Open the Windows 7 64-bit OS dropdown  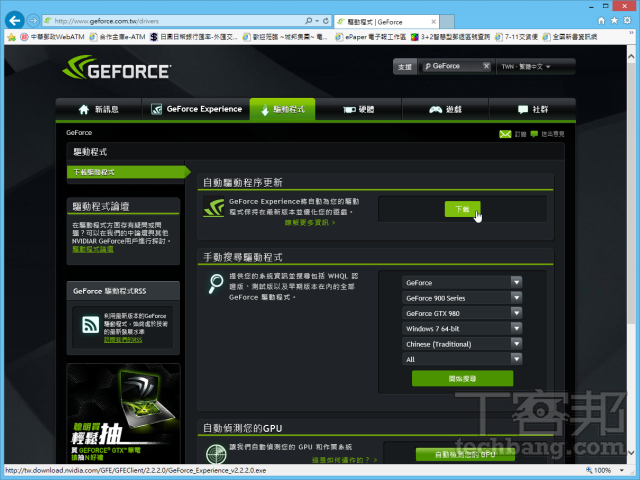pyautogui.click(x=462, y=329)
